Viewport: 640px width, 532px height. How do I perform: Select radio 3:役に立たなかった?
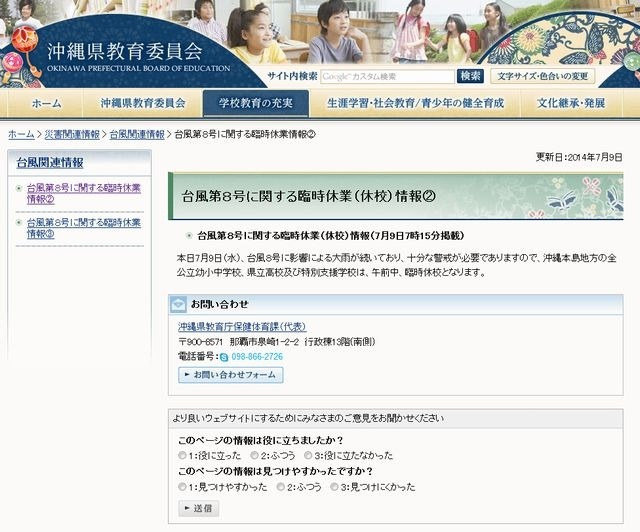coord(308,455)
